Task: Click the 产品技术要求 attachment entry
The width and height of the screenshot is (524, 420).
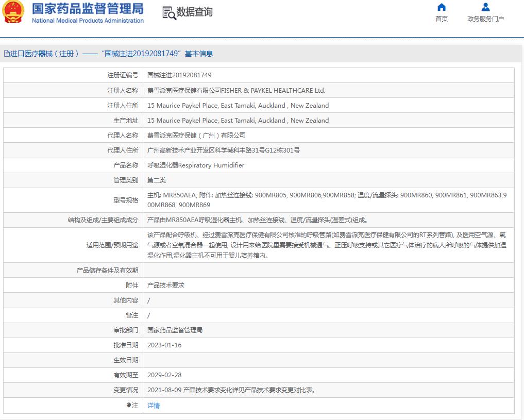Action: coord(165,285)
